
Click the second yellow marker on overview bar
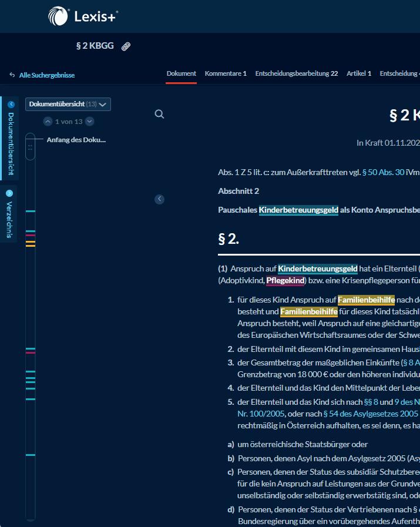pos(31,246)
